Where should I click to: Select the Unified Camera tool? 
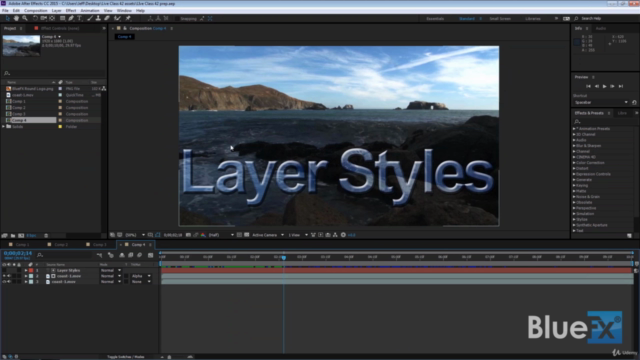tap(43, 18)
